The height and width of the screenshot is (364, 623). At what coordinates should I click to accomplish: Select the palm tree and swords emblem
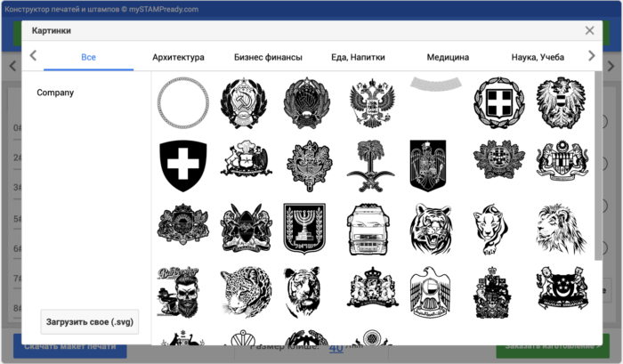[371, 166]
